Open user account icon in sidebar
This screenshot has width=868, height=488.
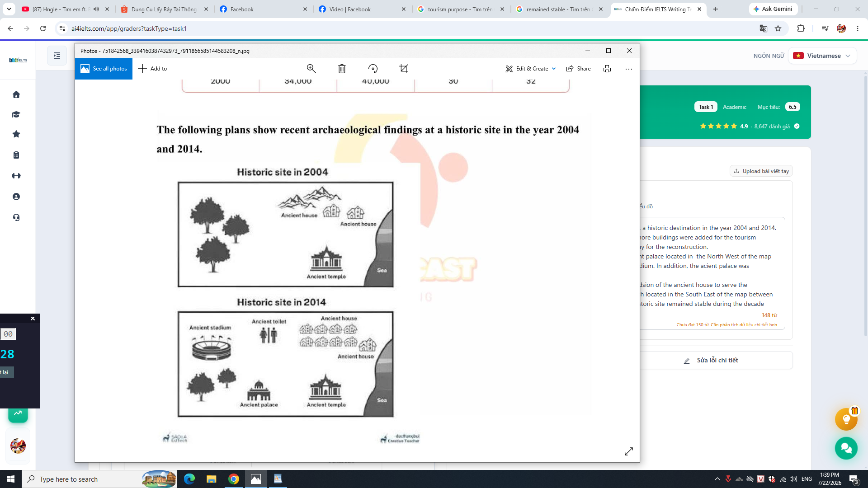[16, 197]
